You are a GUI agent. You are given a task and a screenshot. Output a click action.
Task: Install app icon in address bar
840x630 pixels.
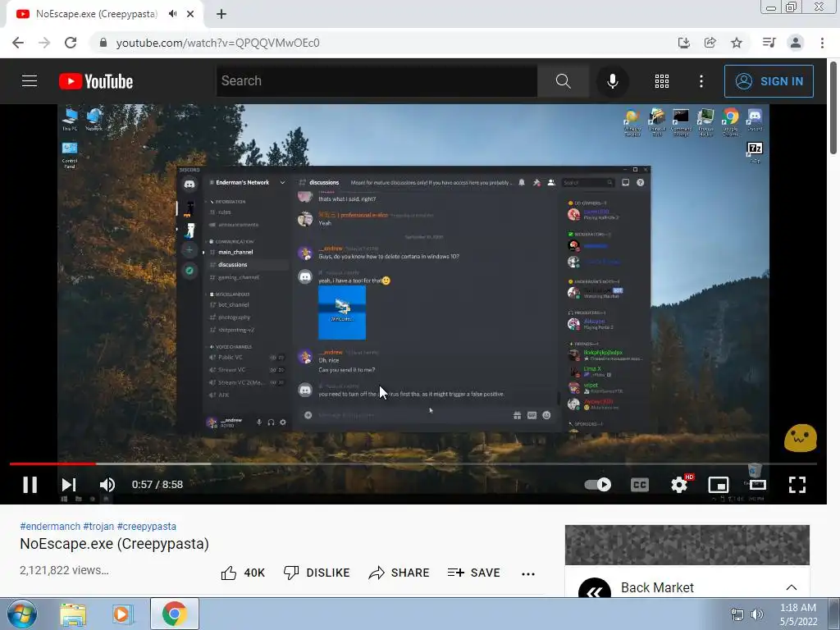[684, 43]
